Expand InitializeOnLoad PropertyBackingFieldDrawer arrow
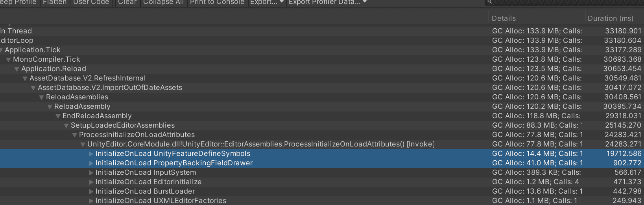This screenshot has width=644, height=205. [x=91, y=163]
